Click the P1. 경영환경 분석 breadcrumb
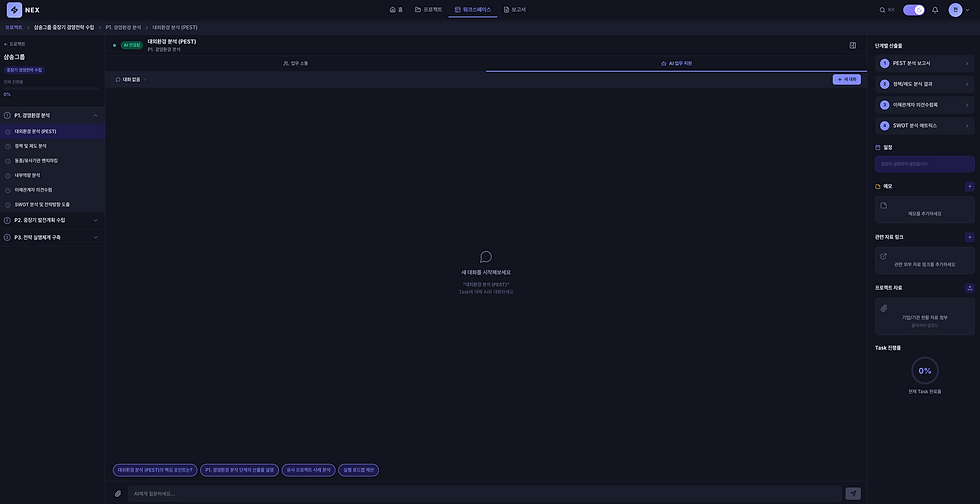 (x=123, y=28)
